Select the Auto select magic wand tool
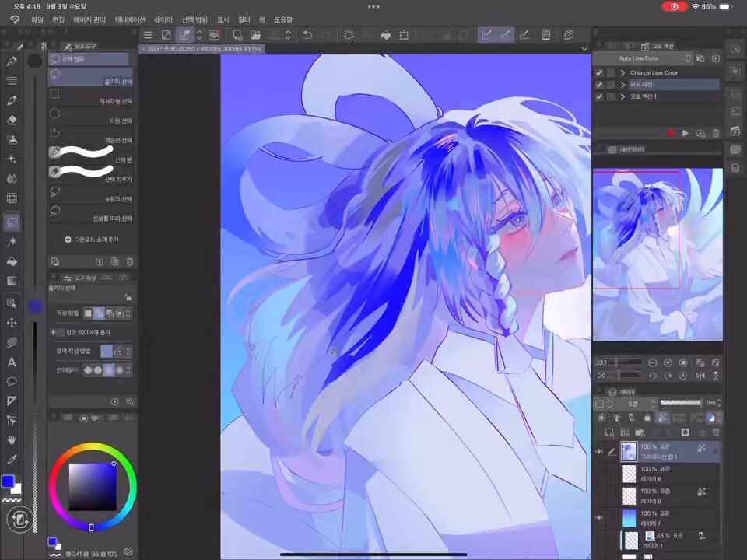This screenshot has height=560, width=747. [x=12, y=242]
